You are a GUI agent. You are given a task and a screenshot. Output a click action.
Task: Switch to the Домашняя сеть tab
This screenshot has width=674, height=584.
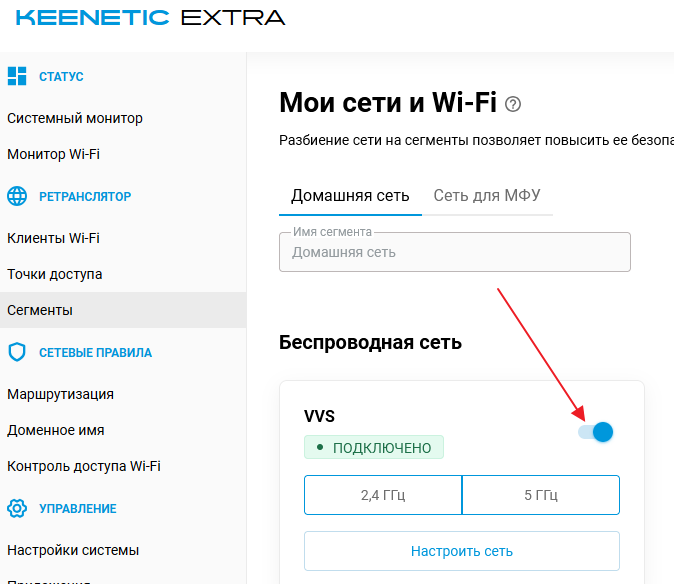point(350,196)
